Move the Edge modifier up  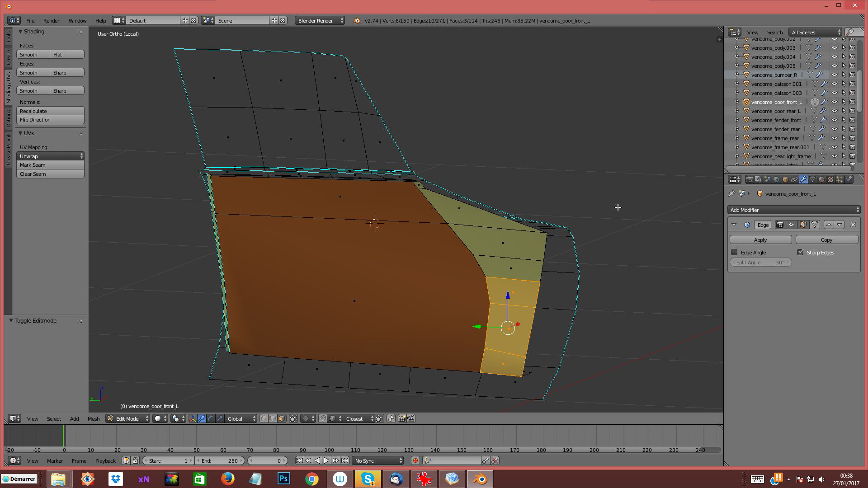(x=829, y=225)
